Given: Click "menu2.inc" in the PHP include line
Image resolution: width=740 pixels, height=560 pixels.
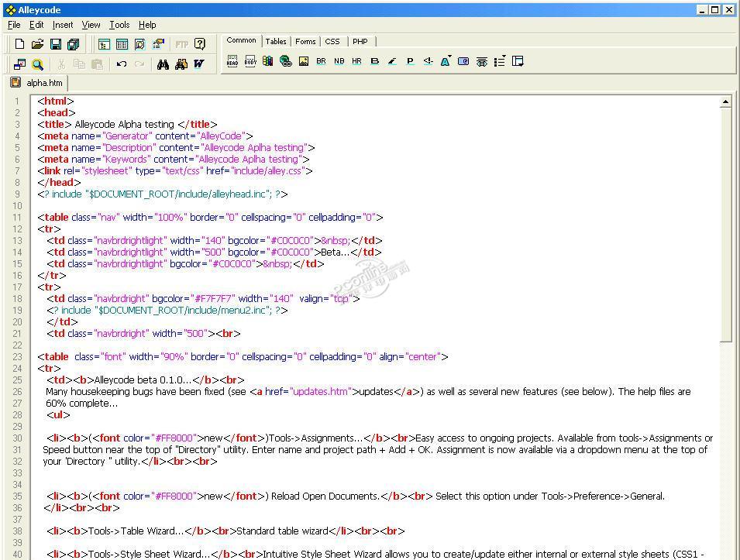Looking at the screenshot, I should pyautogui.click(x=245, y=311).
